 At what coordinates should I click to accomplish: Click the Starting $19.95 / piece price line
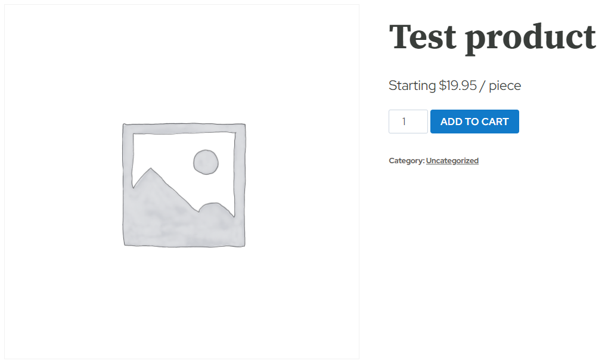(x=455, y=86)
